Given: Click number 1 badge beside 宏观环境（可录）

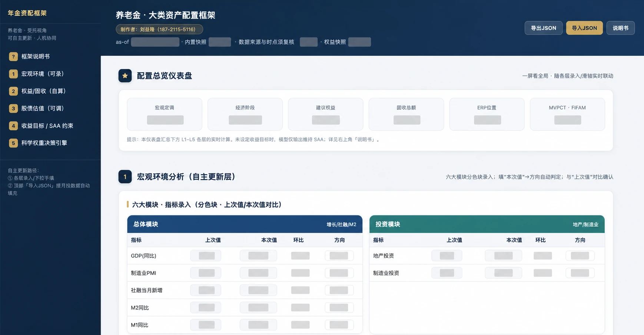Looking at the screenshot, I should pos(13,74).
